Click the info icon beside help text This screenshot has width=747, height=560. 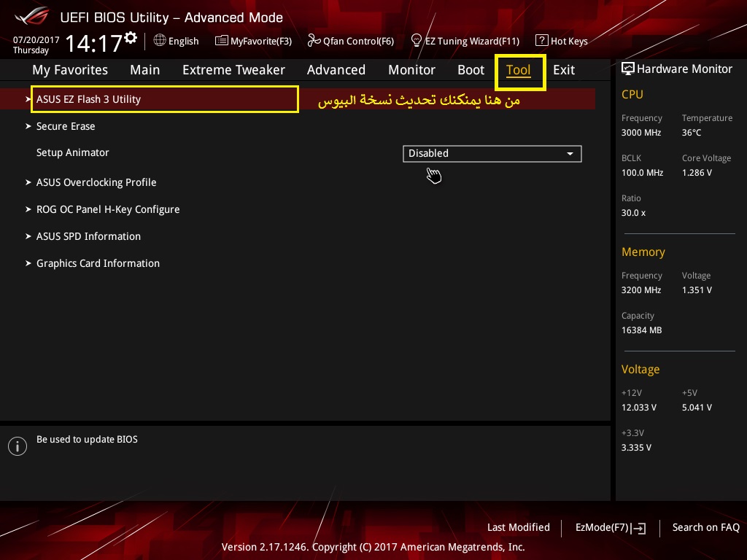18,446
